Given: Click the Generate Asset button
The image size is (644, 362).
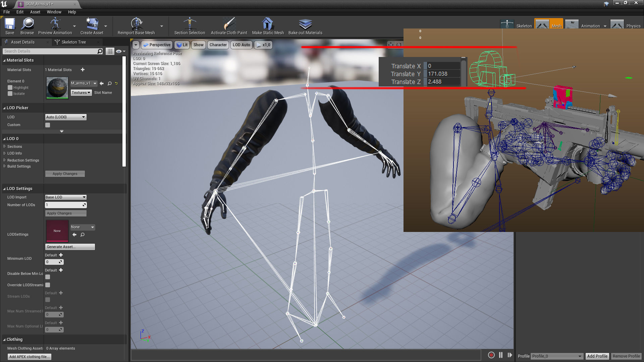Looking at the screenshot, I should (70, 247).
